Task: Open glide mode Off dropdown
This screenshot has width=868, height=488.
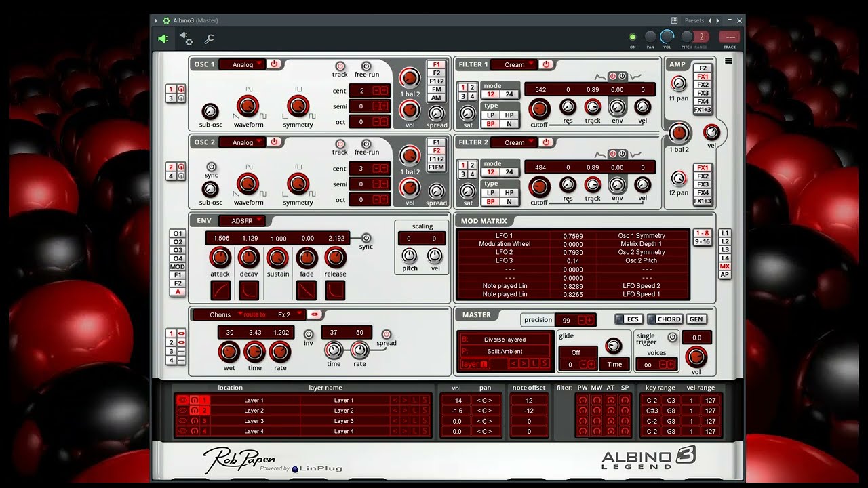Action: (x=577, y=352)
